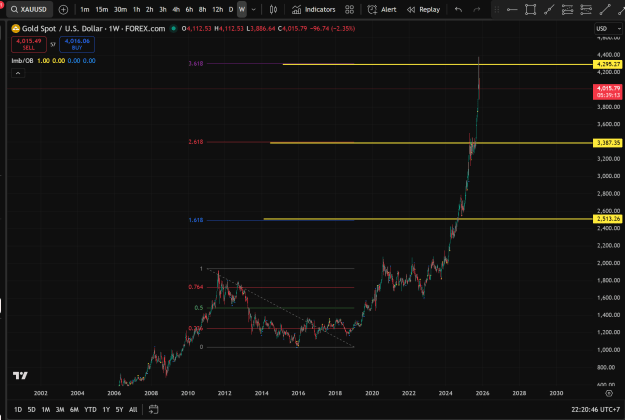This screenshot has height=420, width=625.
Task: Start bar Replay mode
Action: click(x=423, y=10)
